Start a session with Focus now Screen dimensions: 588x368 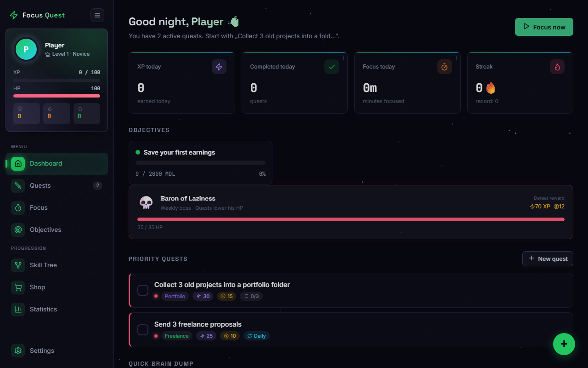coord(544,27)
